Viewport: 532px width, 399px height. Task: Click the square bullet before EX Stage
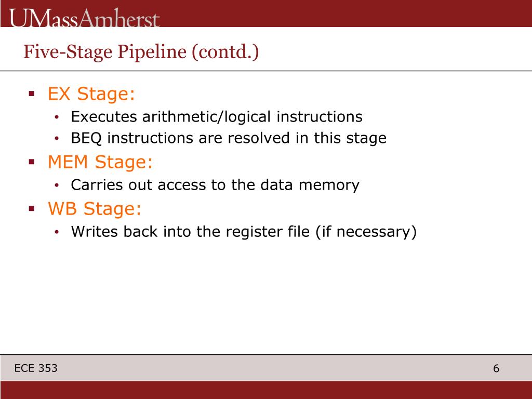click(x=32, y=94)
